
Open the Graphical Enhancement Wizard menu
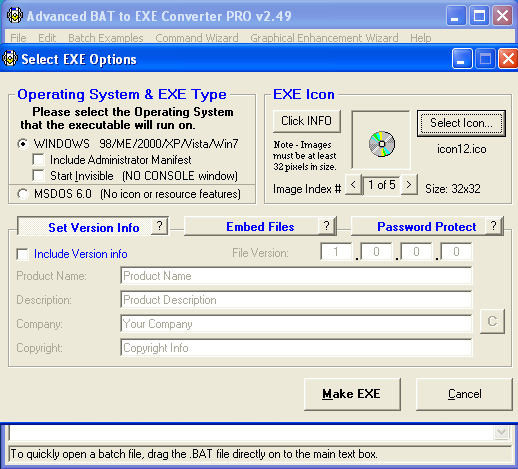pos(324,38)
